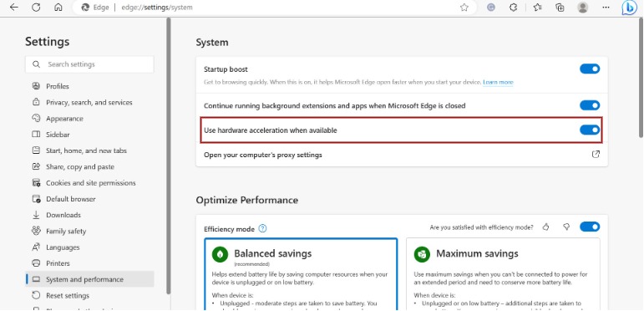Click the Balanced savings leaf icon

[x=221, y=254]
